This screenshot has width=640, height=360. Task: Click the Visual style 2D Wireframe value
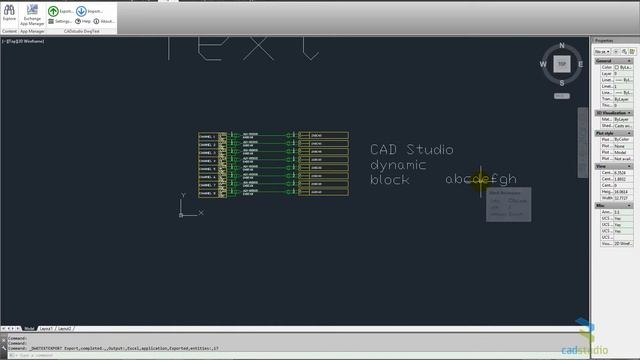[x=623, y=243]
